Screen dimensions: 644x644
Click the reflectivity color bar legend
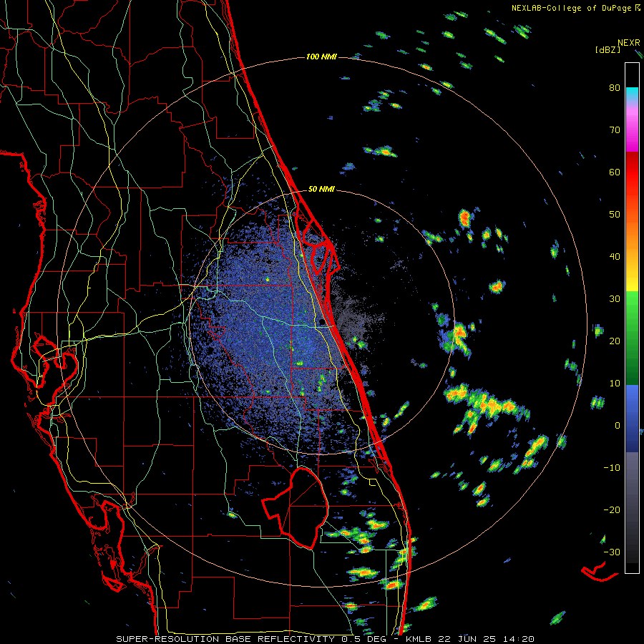coord(632,318)
